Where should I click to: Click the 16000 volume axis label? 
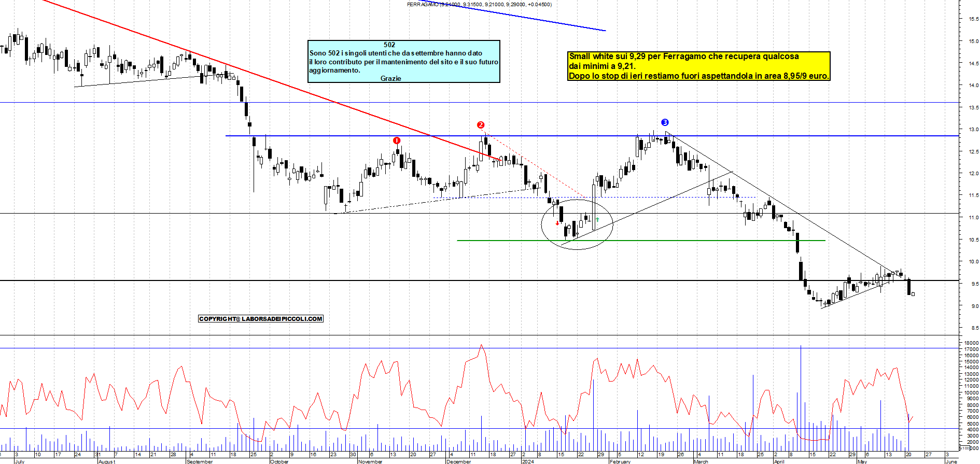pos(971,356)
